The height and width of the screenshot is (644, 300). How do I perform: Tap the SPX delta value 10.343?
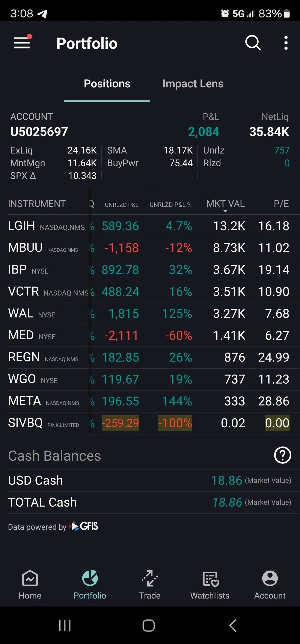[x=82, y=176]
